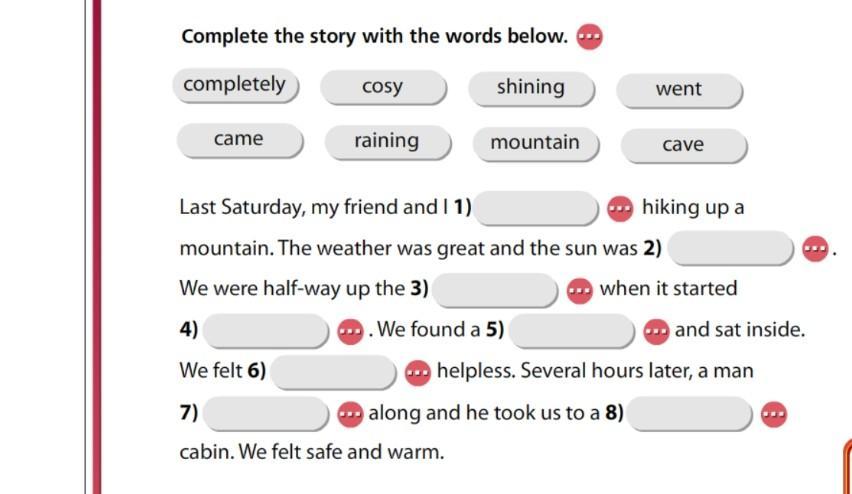Click the red dots icon beside the instruction
852x494 pixels.
(x=590, y=37)
